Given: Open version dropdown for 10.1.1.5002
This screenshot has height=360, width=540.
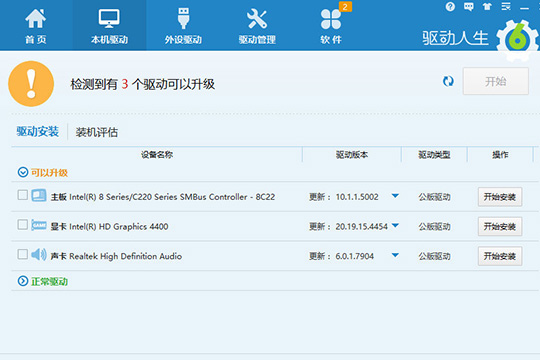Looking at the screenshot, I should [395, 196].
